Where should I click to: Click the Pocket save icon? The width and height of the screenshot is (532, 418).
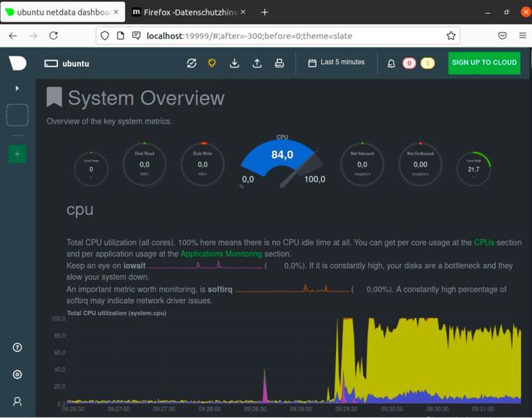(502, 36)
